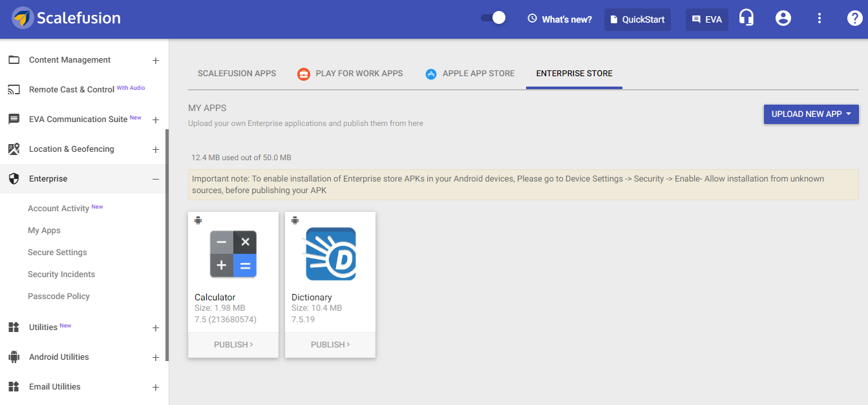Click Android icon on Dictionary card
The image size is (868, 405).
point(295,220)
